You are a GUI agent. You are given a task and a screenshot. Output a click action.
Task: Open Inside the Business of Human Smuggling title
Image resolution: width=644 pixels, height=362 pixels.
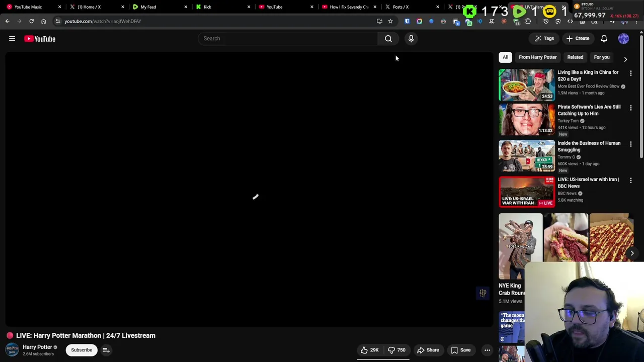589,146
